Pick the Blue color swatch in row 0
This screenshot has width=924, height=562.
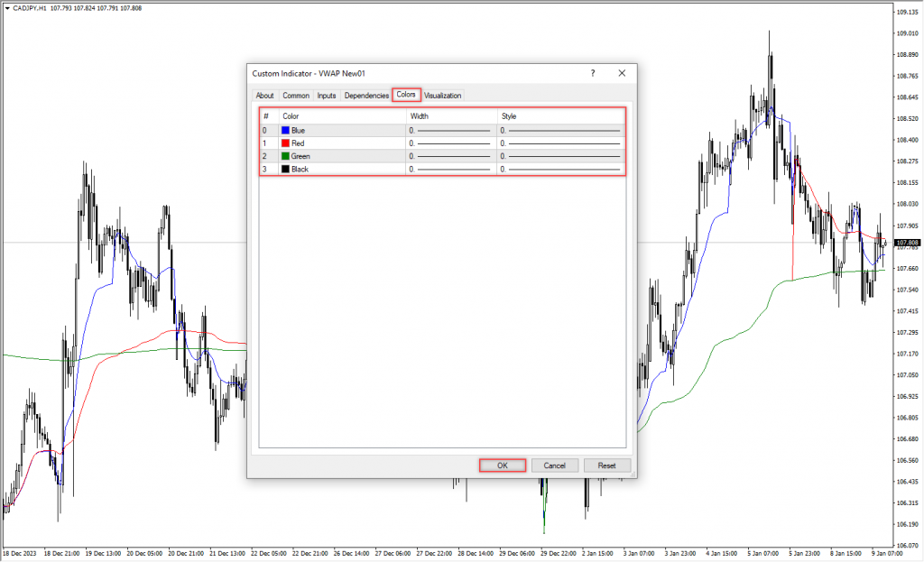point(286,130)
